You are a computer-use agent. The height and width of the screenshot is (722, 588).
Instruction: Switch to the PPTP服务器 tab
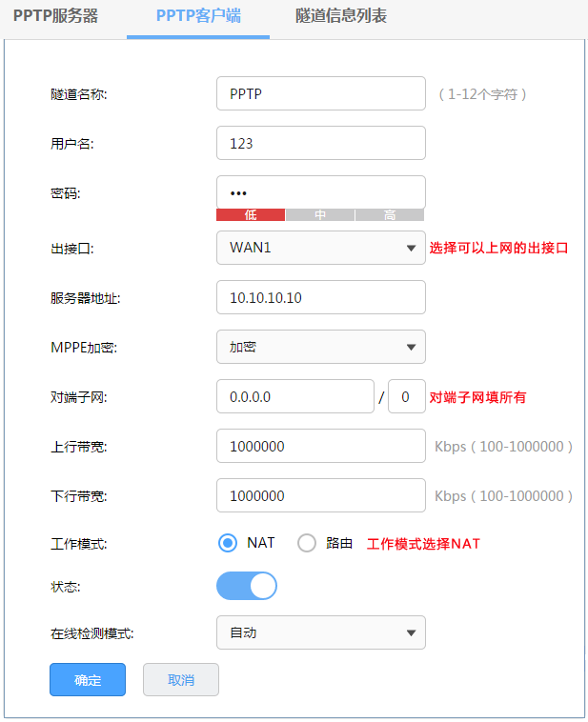tap(55, 16)
